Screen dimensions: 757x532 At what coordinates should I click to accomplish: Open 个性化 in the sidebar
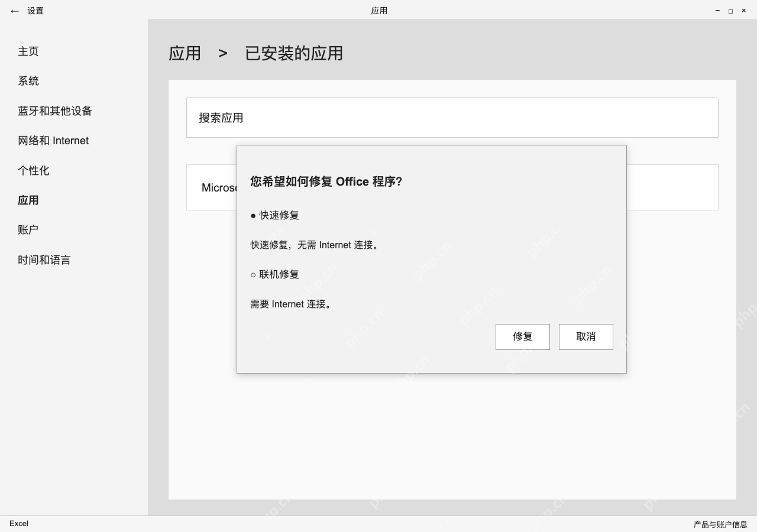(34, 171)
